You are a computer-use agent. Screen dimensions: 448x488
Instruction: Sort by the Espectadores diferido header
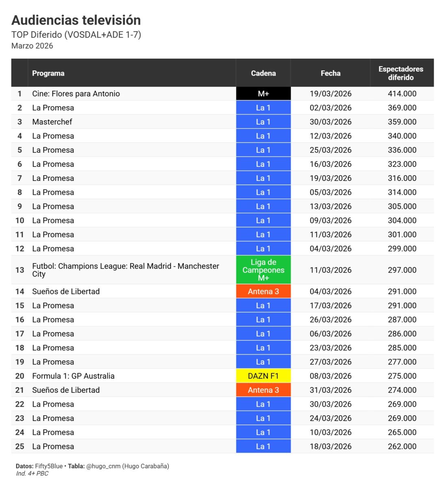click(x=400, y=73)
